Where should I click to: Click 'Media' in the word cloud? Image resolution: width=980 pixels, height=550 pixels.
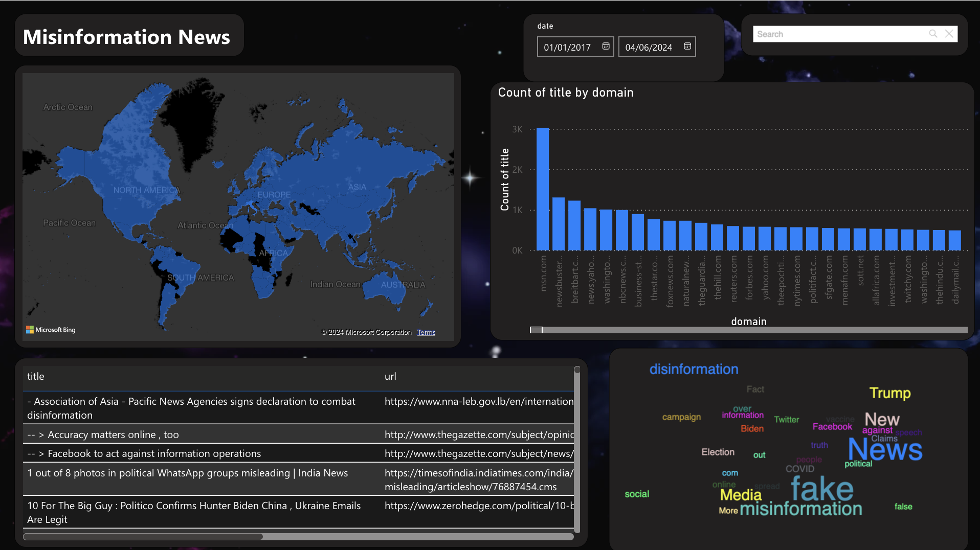click(741, 495)
